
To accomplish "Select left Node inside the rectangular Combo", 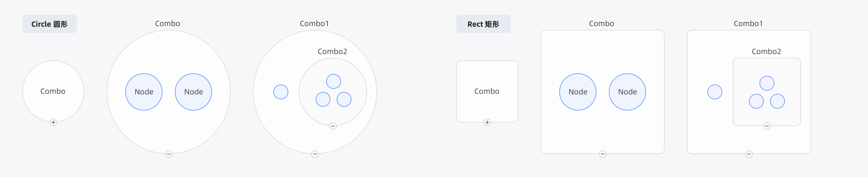I will point(578,92).
